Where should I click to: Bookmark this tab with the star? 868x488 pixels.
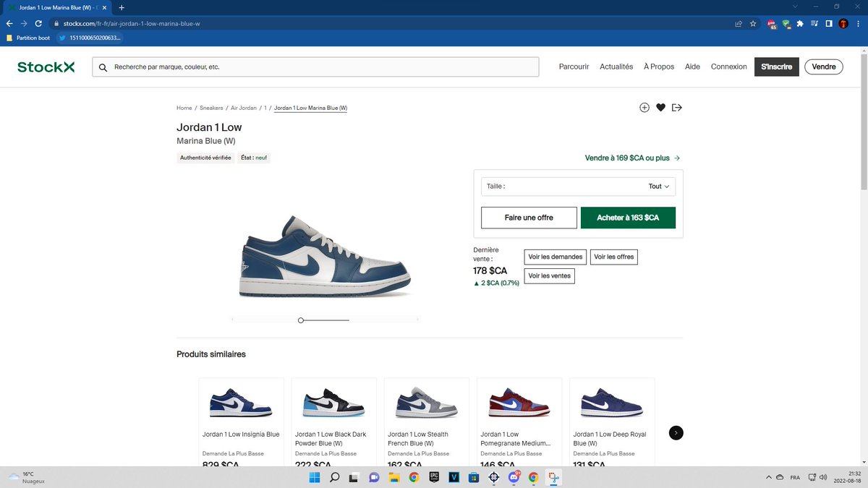point(753,23)
